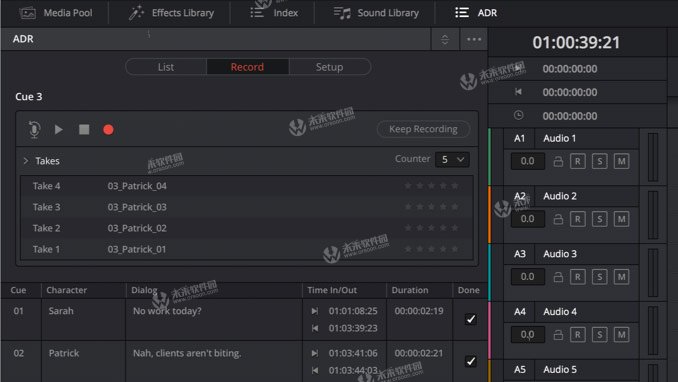Image resolution: width=678 pixels, height=382 pixels.
Task: Start recording the ADR take
Action: (x=109, y=130)
